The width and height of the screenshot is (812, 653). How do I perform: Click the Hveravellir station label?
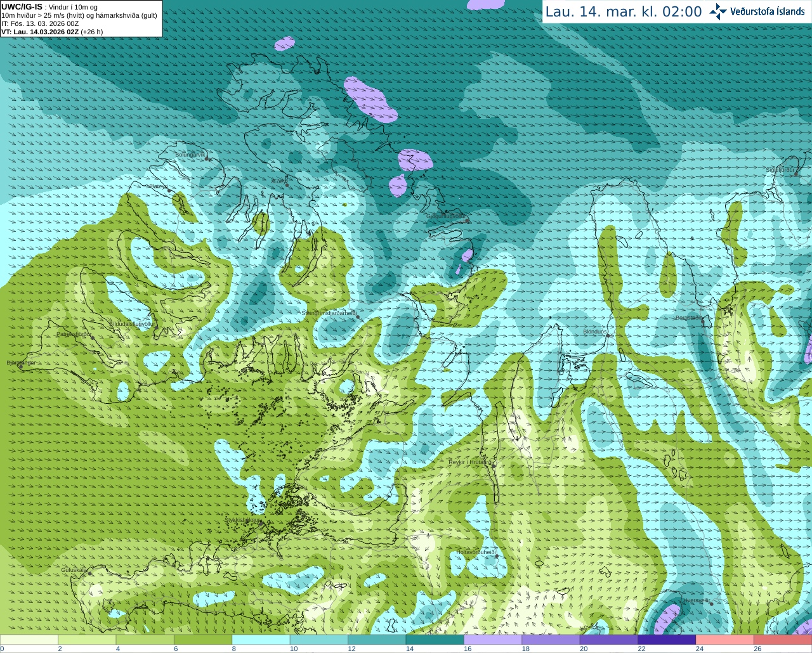697,600
